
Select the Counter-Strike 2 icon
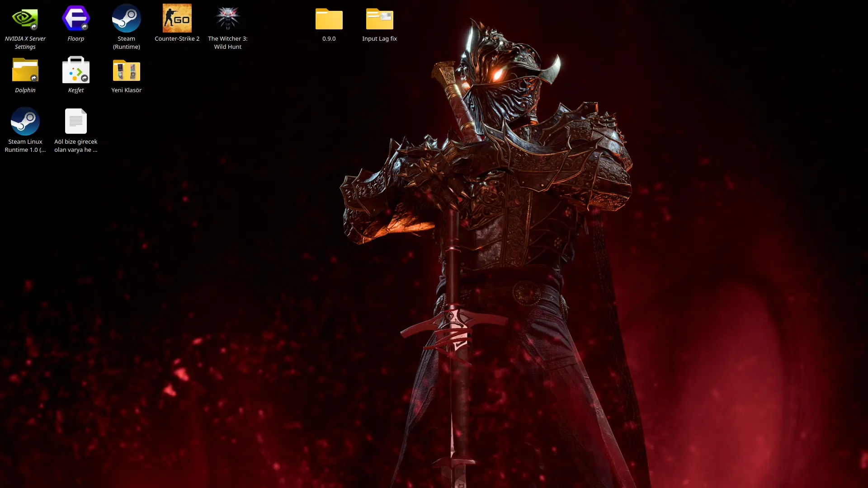pos(177,19)
